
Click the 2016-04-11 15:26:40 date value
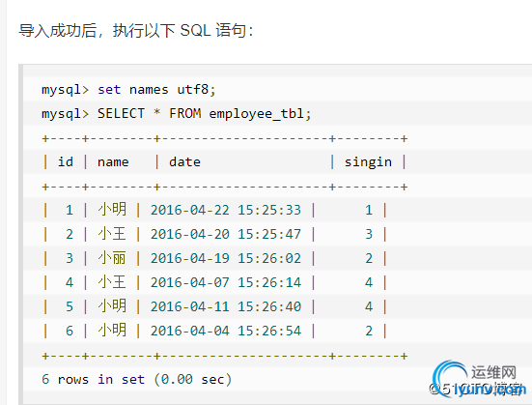pyautogui.click(x=226, y=306)
